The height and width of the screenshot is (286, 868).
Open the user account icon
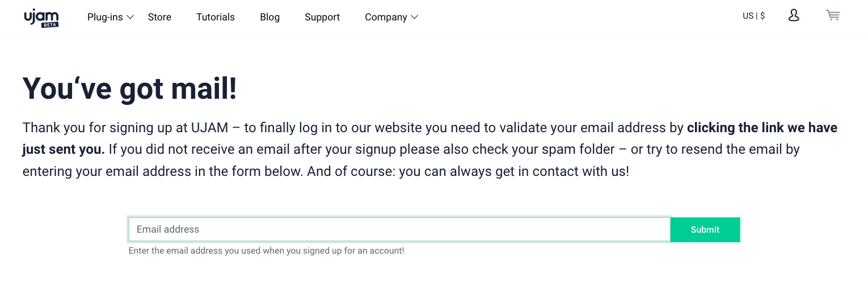pyautogui.click(x=794, y=15)
